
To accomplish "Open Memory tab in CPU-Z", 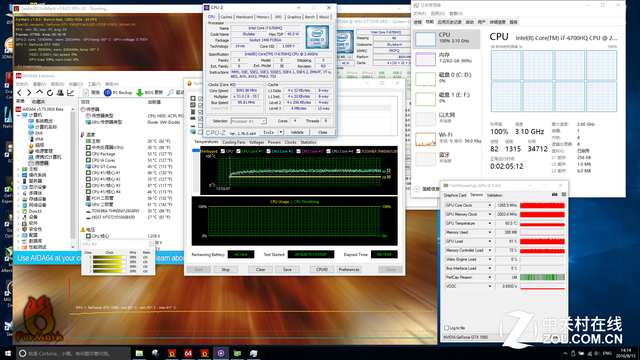I will 263,17.
